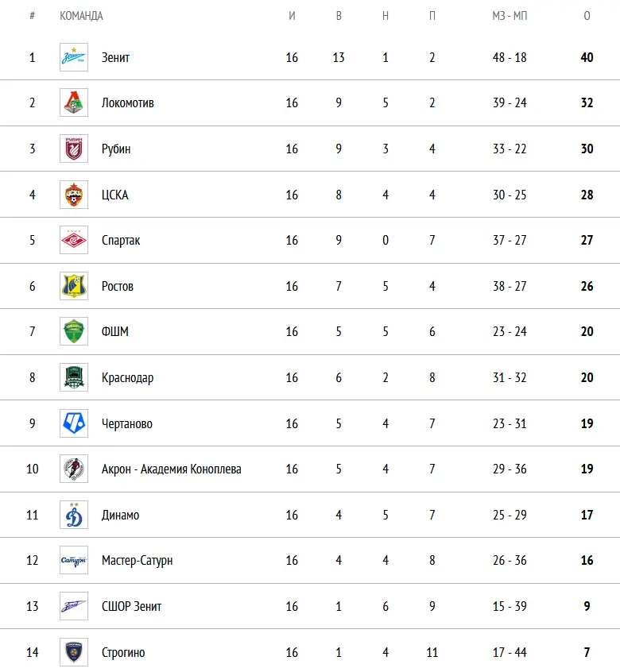This screenshot has width=620, height=672.
Task: Select the Краснодар club emblem
Action: tap(74, 377)
